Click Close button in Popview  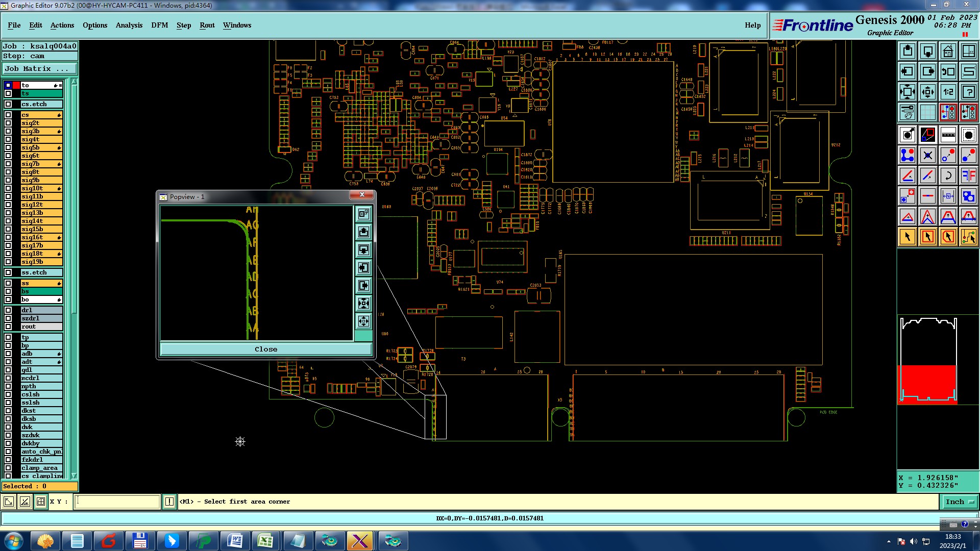pyautogui.click(x=265, y=349)
